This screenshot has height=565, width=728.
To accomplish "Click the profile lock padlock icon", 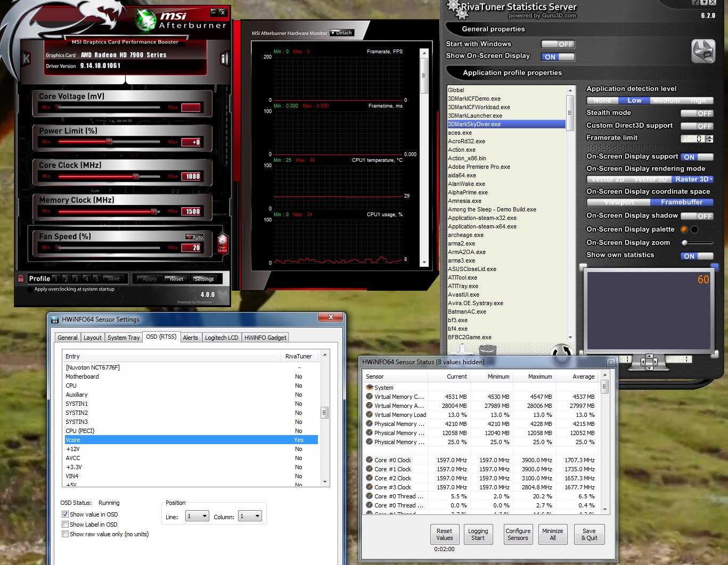I will (21, 279).
